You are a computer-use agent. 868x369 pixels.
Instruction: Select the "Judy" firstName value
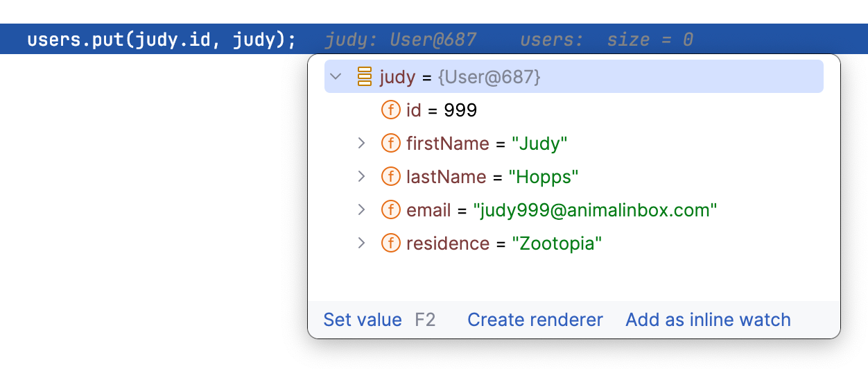pos(539,144)
